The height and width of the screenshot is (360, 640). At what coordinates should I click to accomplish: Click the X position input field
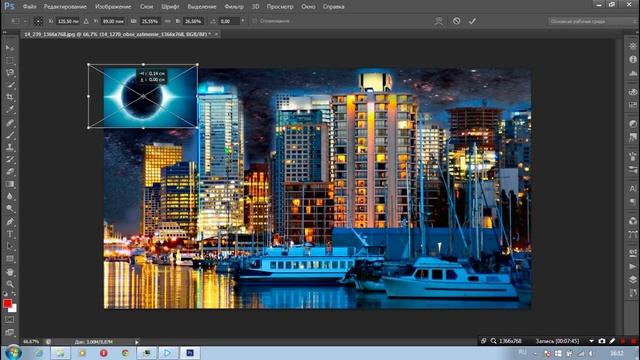tap(68, 21)
